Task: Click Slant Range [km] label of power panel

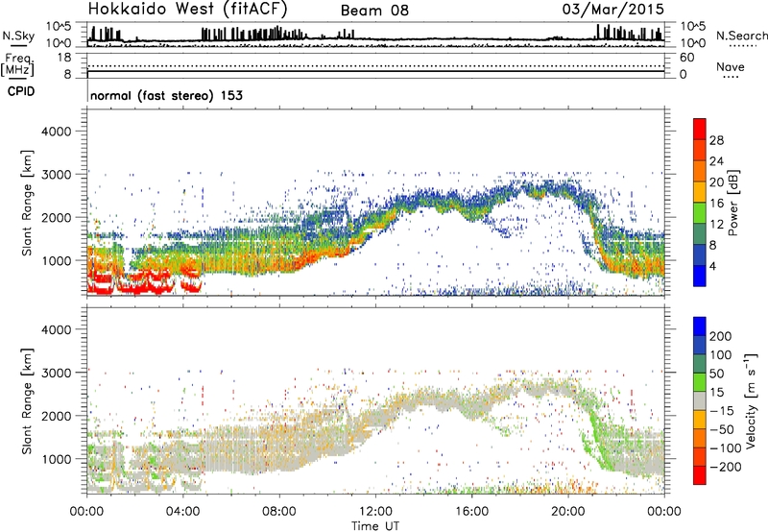Action: 27,203
